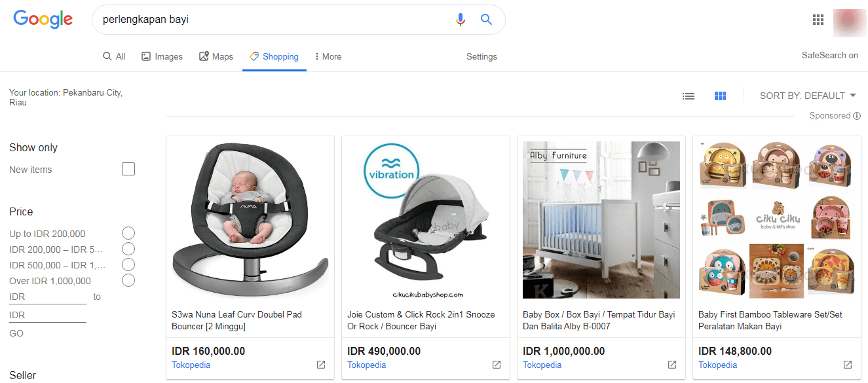Switch to list view layout
The width and height of the screenshot is (868, 383).
pos(689,96)
